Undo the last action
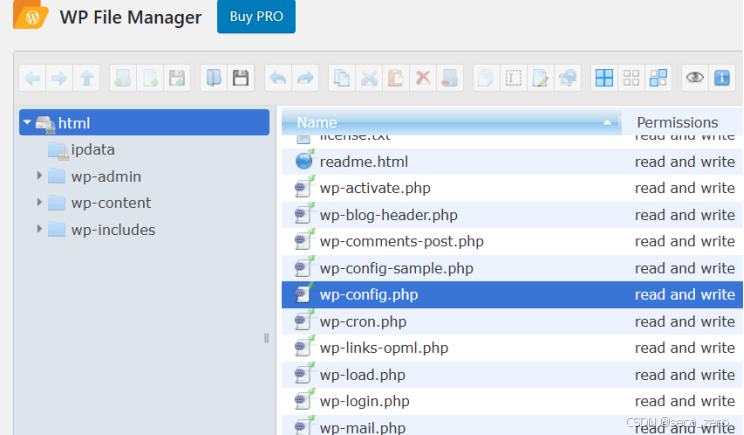The image size is (744, 435). (278, 78)
